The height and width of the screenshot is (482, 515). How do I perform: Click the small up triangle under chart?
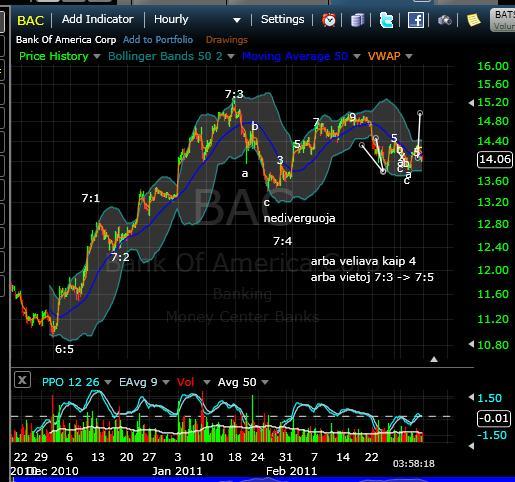[434, 359]
